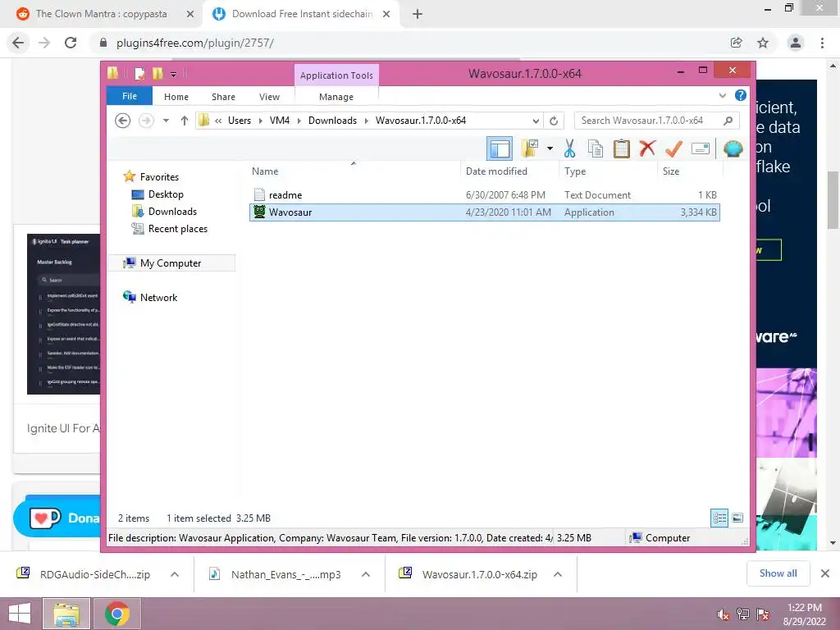Switch to Details view icon at bottom right
840x630 pixels.
[719, 518]
